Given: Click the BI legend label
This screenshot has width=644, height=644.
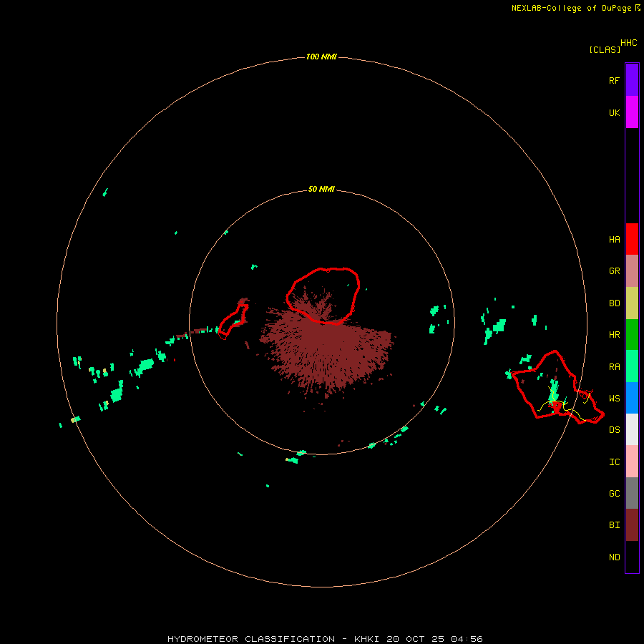Looking at the screenshot, I should [x=614, y=525].
